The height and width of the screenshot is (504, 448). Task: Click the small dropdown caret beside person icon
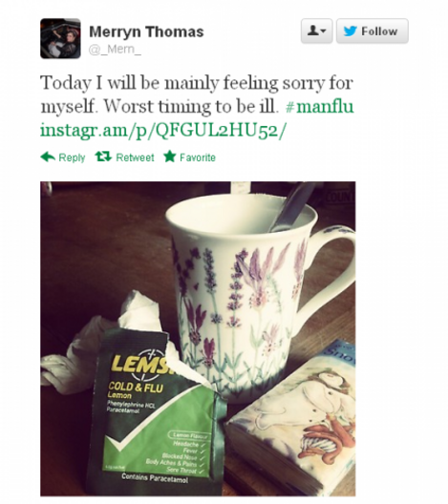tap(323, 31)
